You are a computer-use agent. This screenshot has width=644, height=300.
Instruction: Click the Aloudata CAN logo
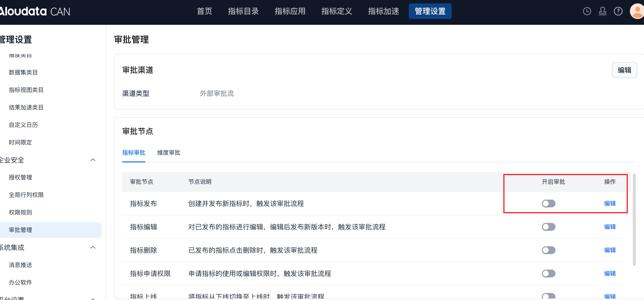(x=35, y=11)
